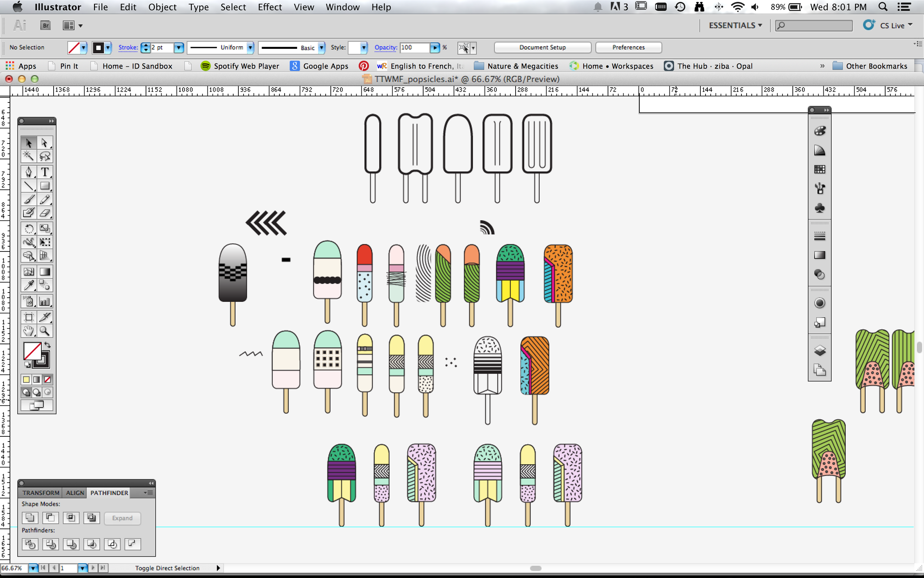
Task: Open the Effect menu
Action: pos(270,7)
